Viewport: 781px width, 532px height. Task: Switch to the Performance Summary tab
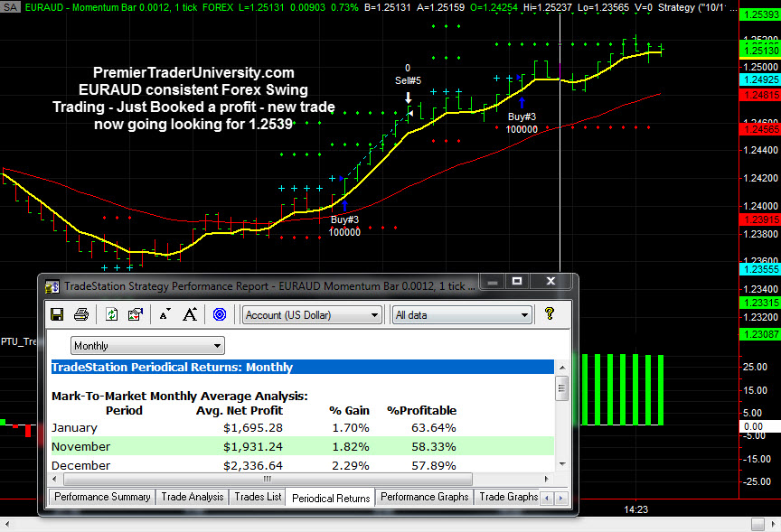point(102,497)
